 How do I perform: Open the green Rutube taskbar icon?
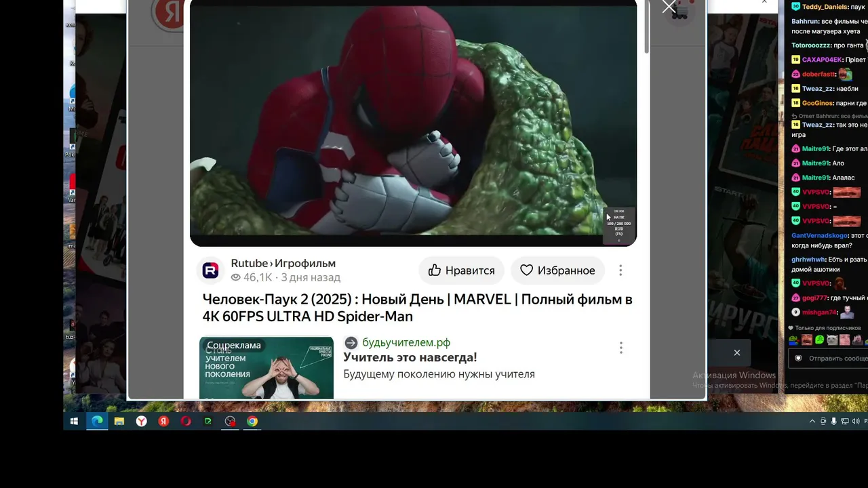click(208, 421)
